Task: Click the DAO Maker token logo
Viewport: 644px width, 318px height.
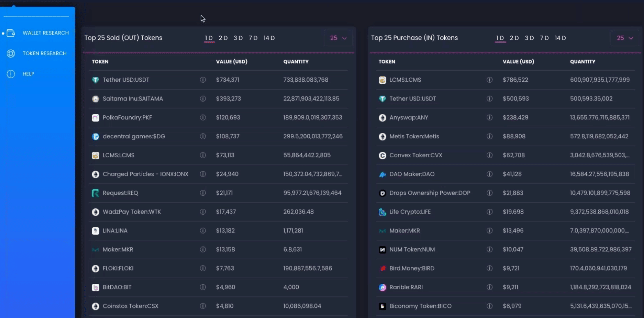Action: (x=382, y=174)
